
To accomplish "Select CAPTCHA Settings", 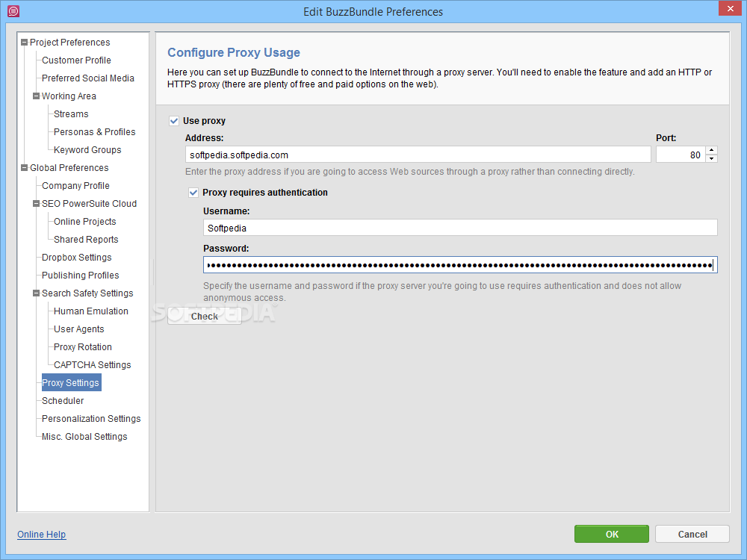I will tap(93, 365).
